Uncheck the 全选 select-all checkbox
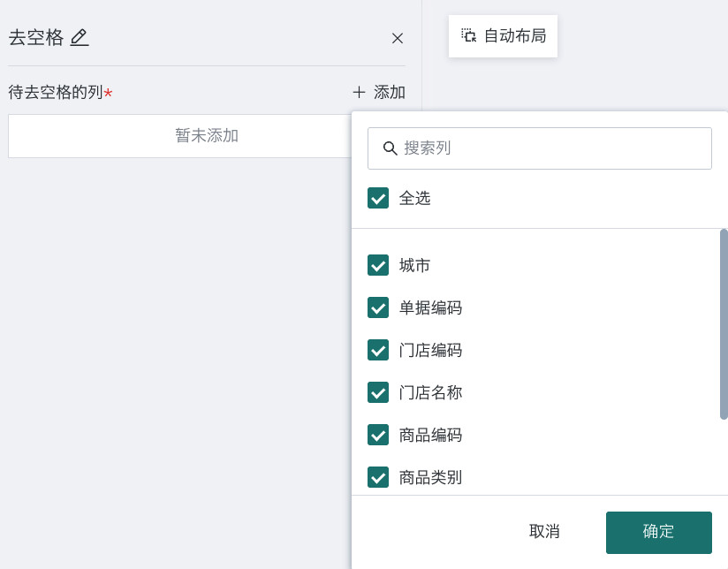Image resolution: width=728 pixels, height=569 pixels. [x=378, y=198]
